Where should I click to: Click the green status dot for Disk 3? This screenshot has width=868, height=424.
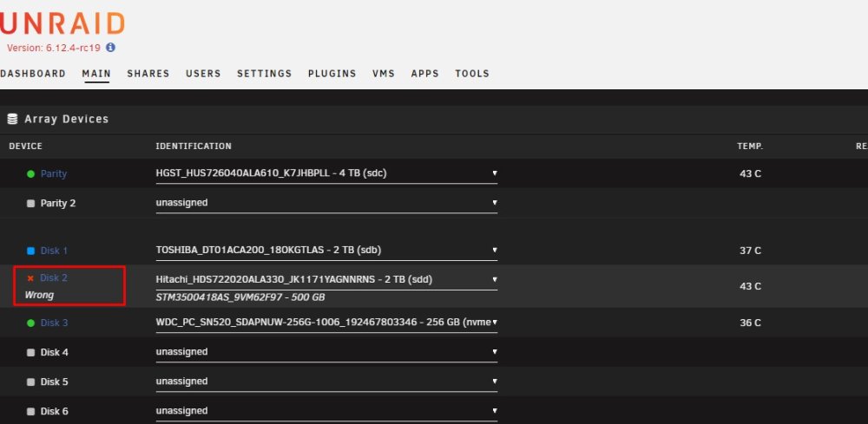[31, 323]
